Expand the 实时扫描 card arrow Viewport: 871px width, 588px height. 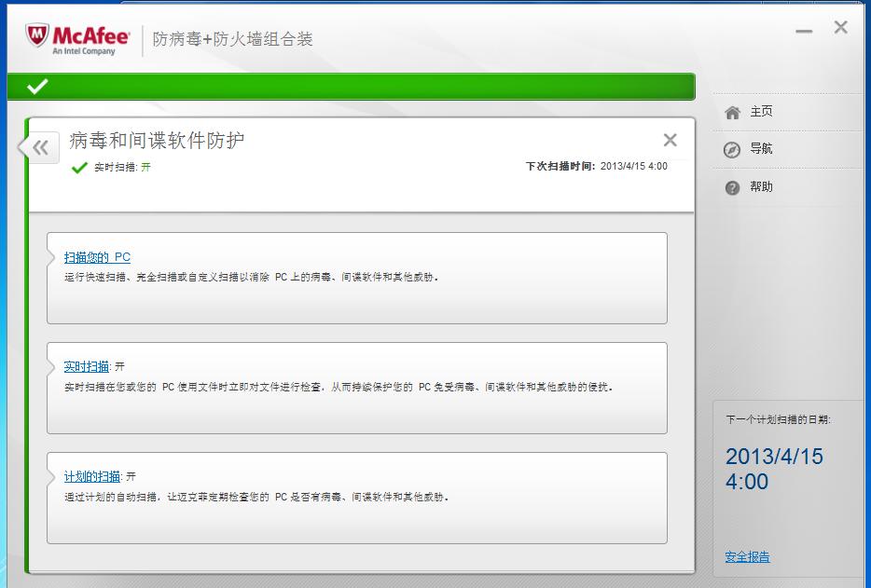point(51,366)
